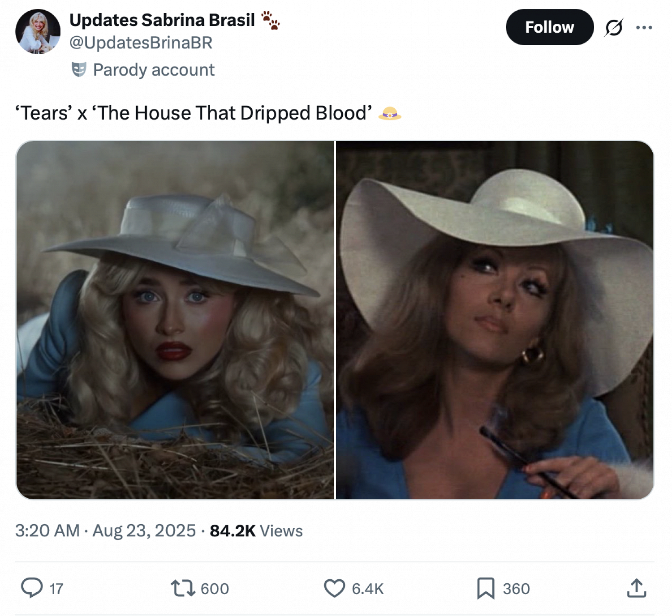Click the 600 reposts count
The width and height of the screenshot is (672, 616).
tap(215, 588)
